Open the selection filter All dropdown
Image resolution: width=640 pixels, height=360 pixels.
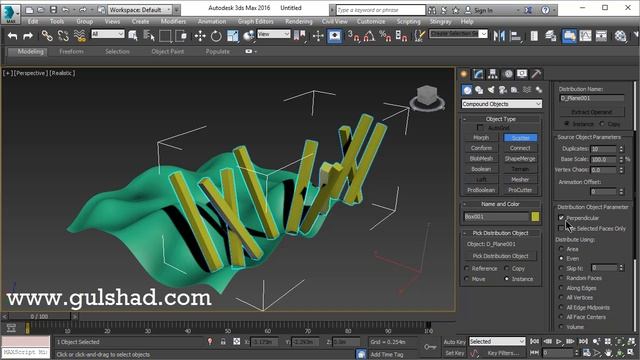[x=108, y=34]
